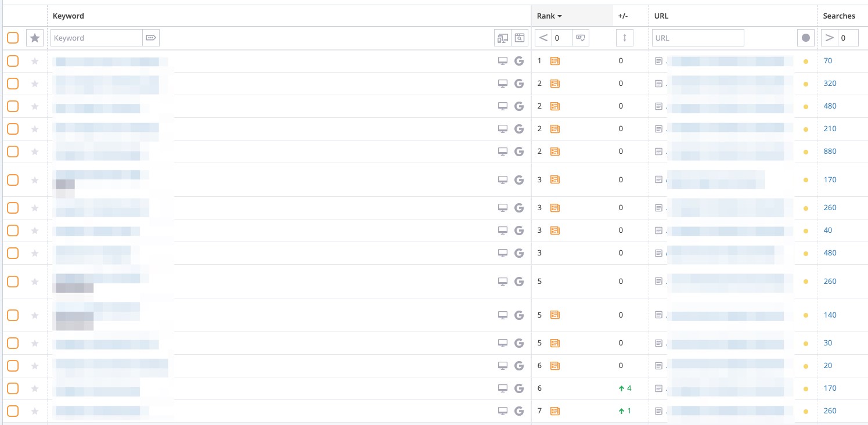Open the 320 searches volume link
Screen dimensions: 868x425
point(830,84)
